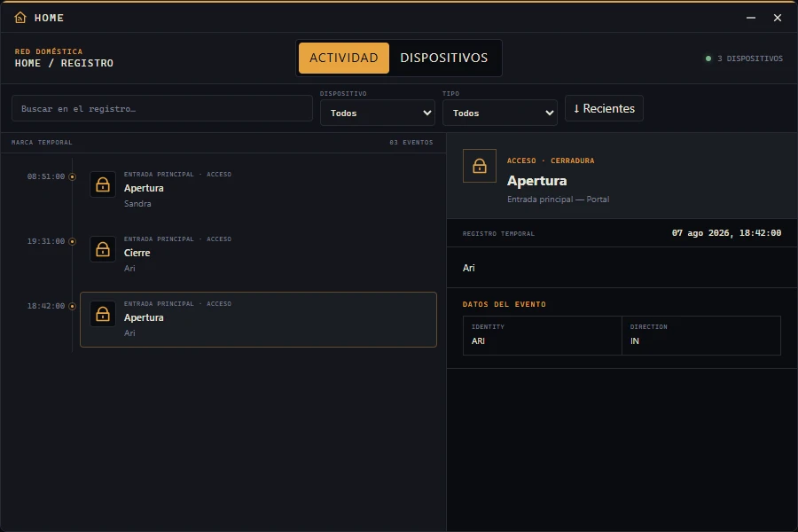Click the DIRECTION value IN

(x=635, y=341)
